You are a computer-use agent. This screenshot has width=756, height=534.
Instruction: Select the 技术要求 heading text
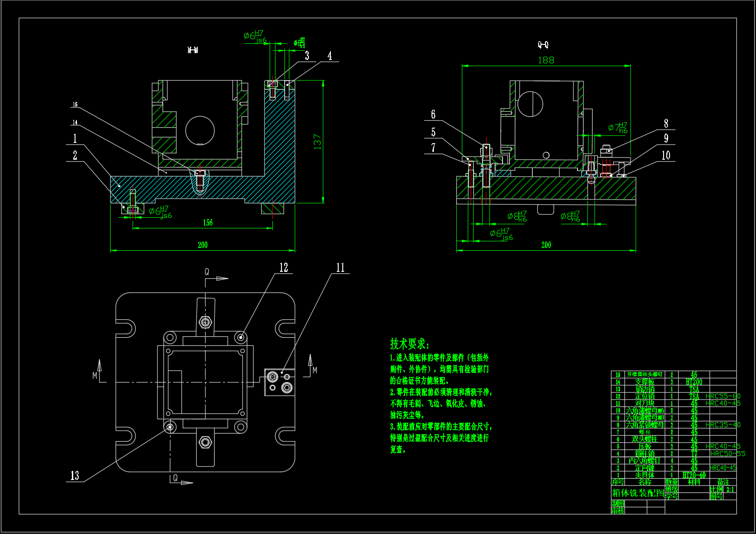click(x=409, y=344)
